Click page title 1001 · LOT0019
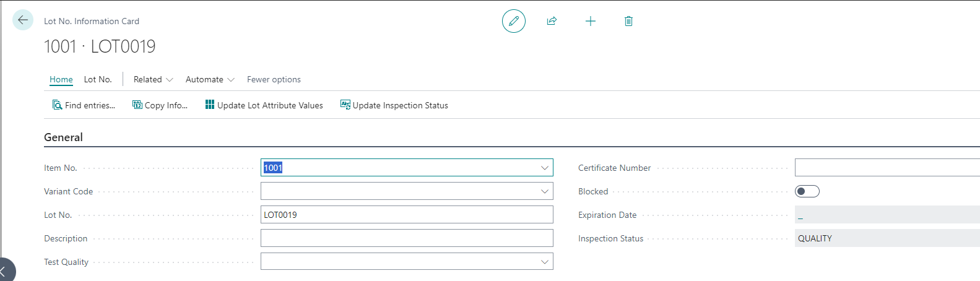980x281 pixels. [100, 46]
